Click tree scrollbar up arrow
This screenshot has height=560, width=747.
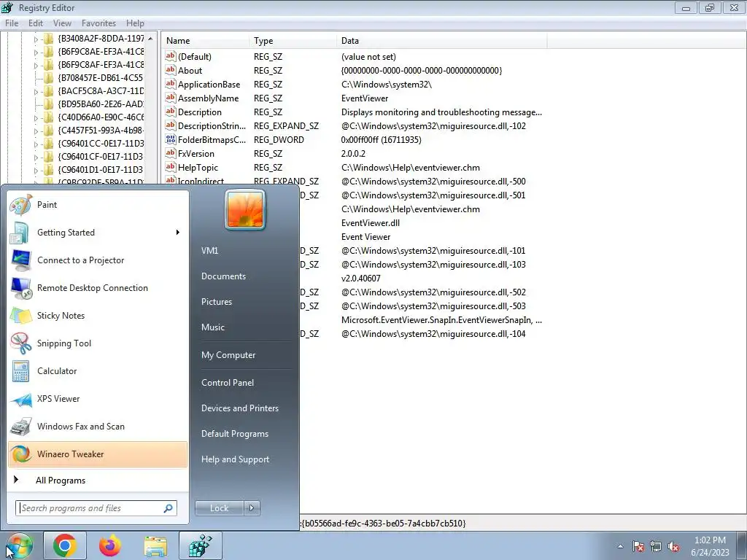pyautogui.click(x=150, y=39)
